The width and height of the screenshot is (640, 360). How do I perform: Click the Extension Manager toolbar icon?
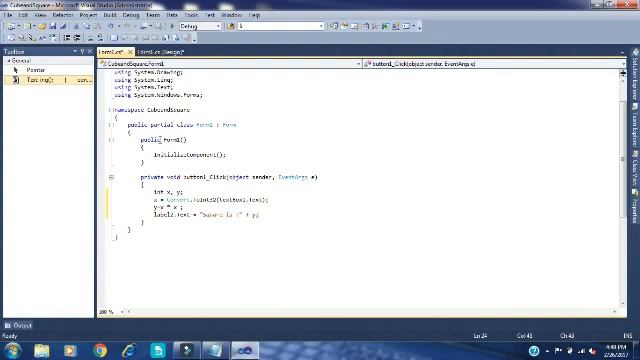coord(396,26)
